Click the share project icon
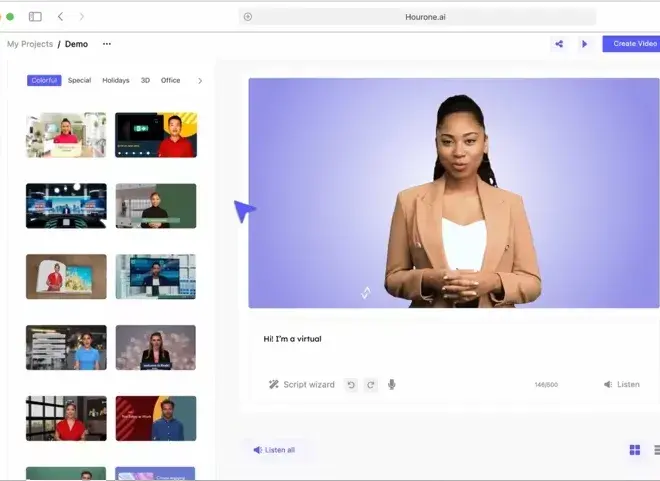The image size is (660, 481). pyautogui.click(x=559, y=44)
